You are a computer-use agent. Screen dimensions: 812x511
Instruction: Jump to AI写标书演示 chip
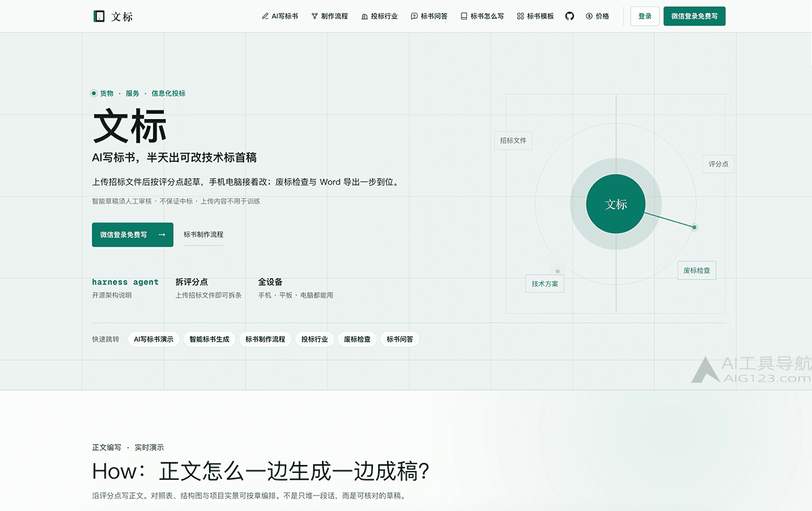coord(154,339)
